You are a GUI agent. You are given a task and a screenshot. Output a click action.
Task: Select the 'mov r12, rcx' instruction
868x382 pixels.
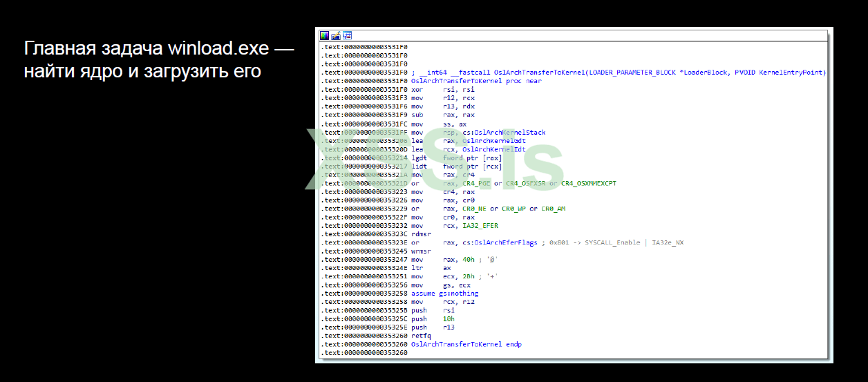click(x=443, y=98)
